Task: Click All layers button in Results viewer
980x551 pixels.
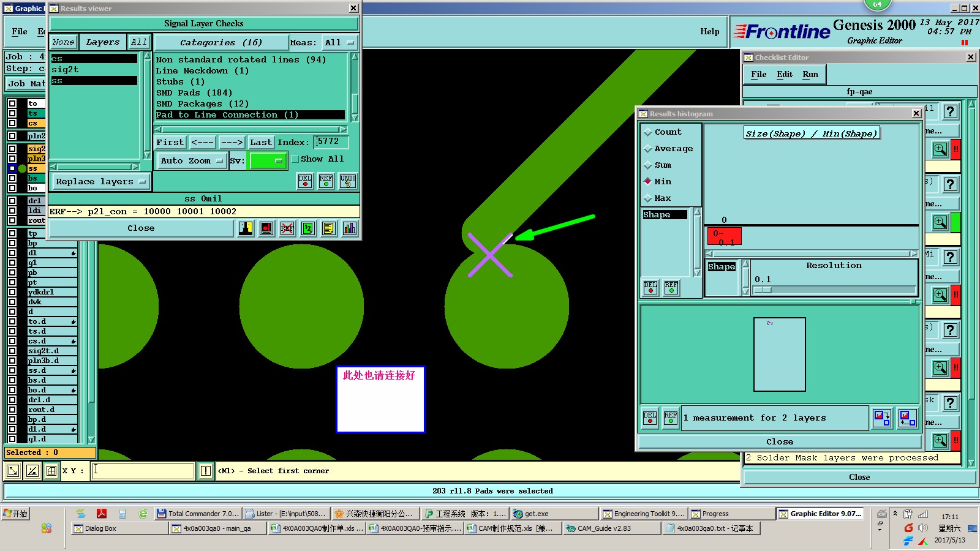Action: click(x=139, y=42)
